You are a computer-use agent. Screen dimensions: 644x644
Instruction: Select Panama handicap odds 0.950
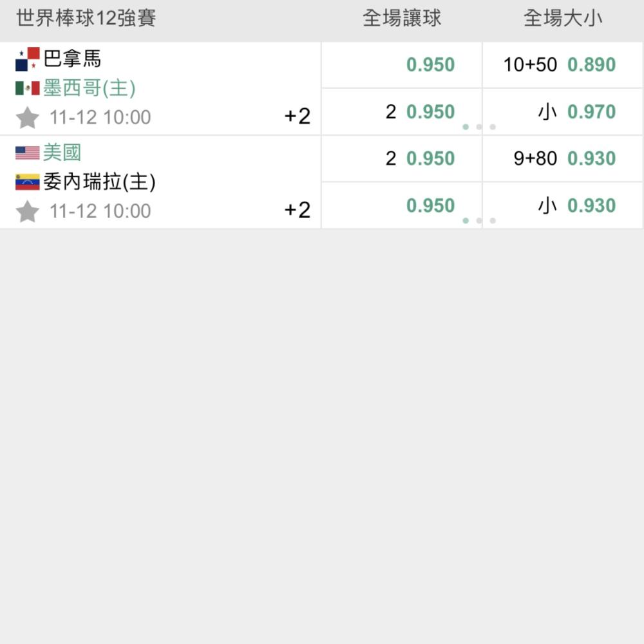tap(401, 64)
